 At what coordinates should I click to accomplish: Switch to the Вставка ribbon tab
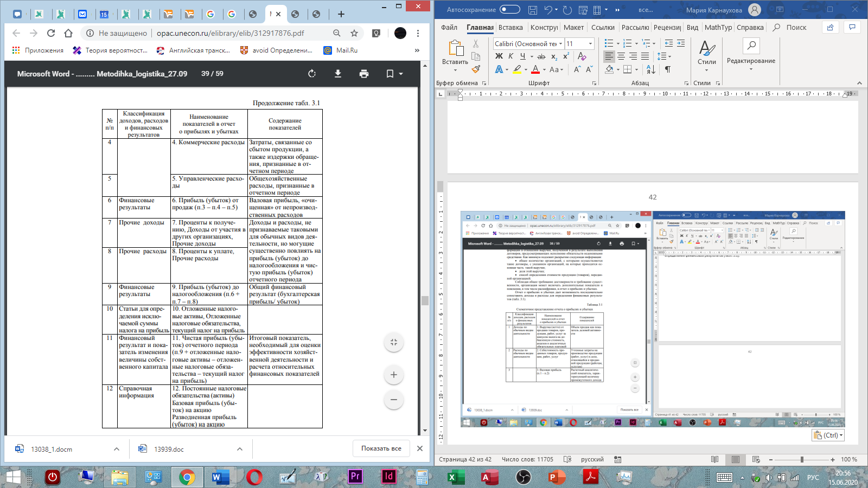510,28
